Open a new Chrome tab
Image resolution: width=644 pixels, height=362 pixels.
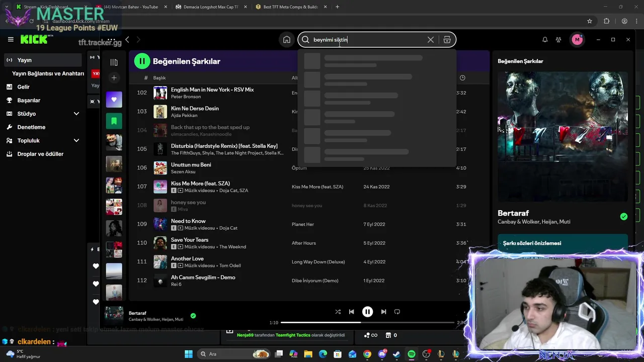click(x=337, y=7)
